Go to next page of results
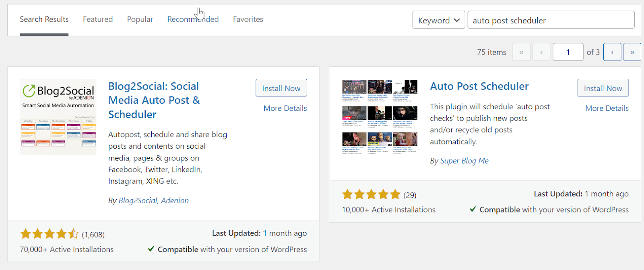The height and width of the screenshot is (270, 644). click(612, 52)
